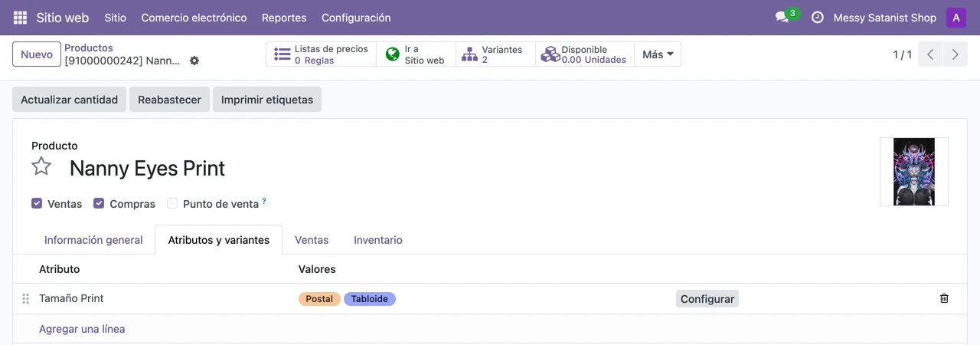This screenshot has width=980, height=345.
Task: Switch to the Información general tab
Action: click(x=93, y=240)
